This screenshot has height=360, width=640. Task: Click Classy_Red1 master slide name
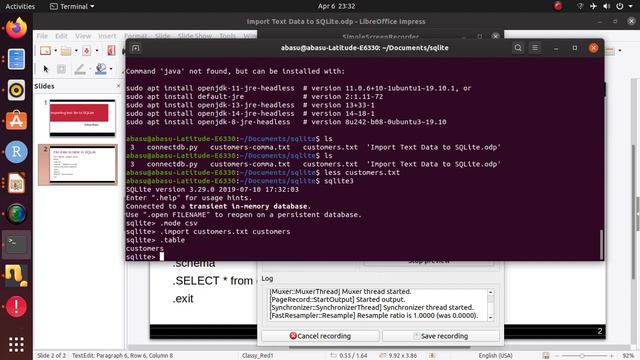pos(258,356)
